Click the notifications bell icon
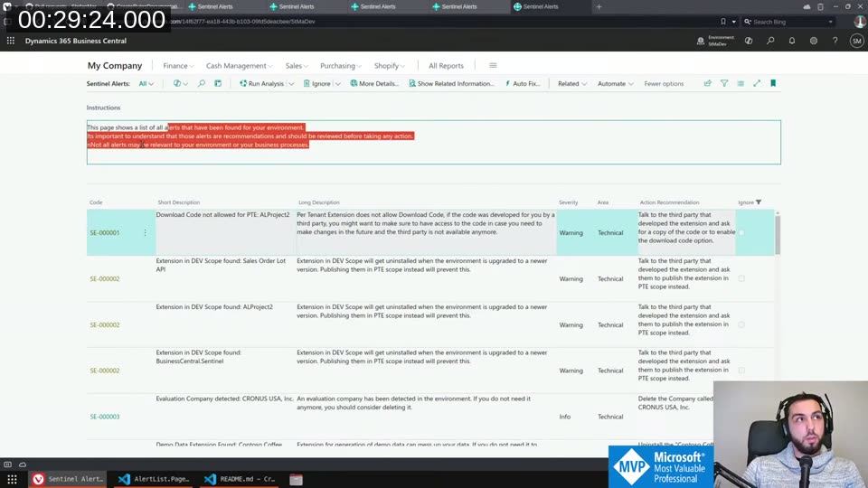Image resolution: width=868 pixels, height=488 pixels. point(792,41)
